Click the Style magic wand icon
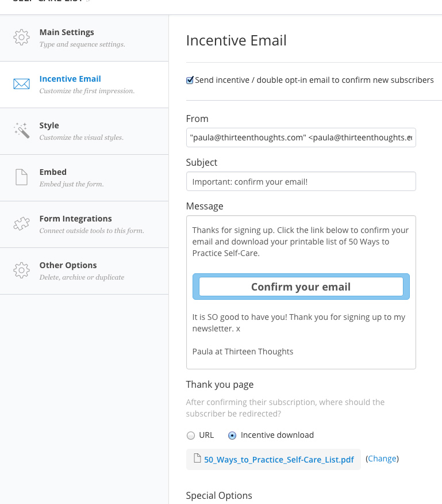 point(21,131)
